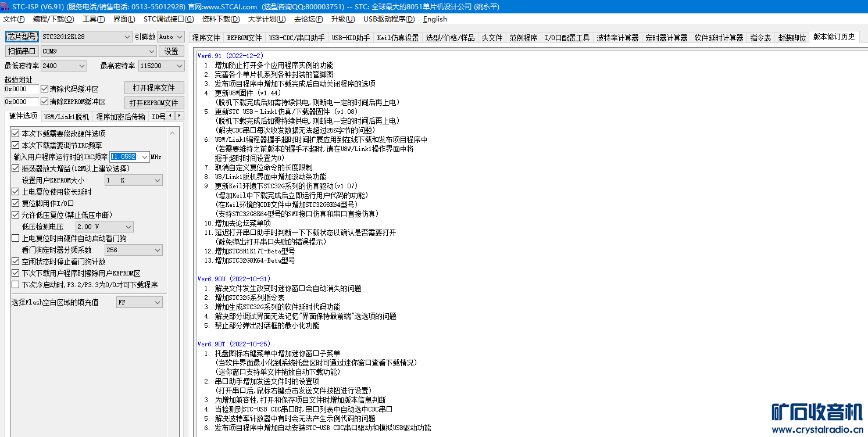Open the 界面(L) menu
868x437 pixels.
tap(124, 19)
